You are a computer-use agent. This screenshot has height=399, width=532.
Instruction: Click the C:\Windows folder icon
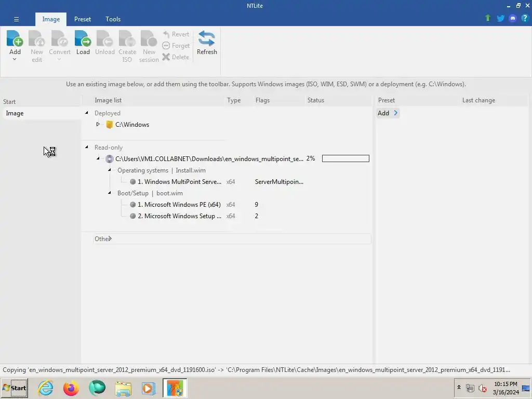(109, 125)
